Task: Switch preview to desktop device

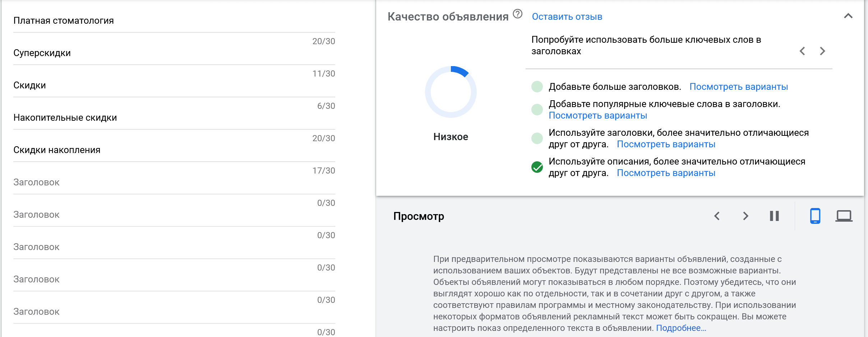Action: tap(844, 216)
